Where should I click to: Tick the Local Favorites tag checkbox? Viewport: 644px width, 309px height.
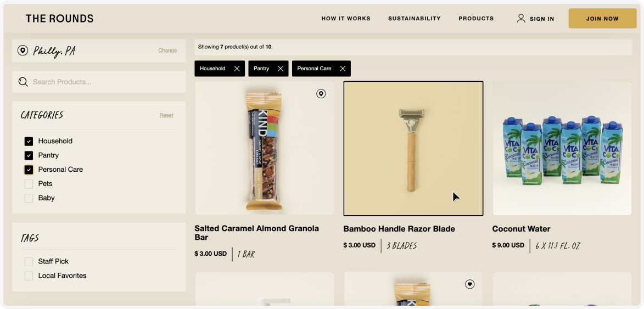[29, 276]
